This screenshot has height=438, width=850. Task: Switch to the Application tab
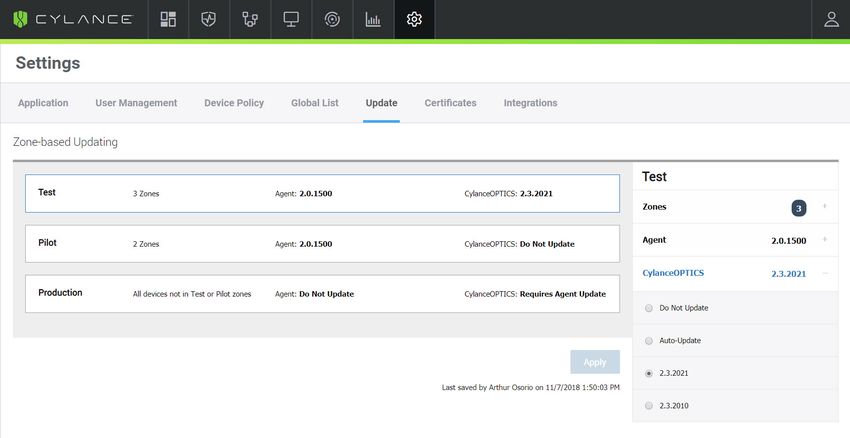coord(43,103)
